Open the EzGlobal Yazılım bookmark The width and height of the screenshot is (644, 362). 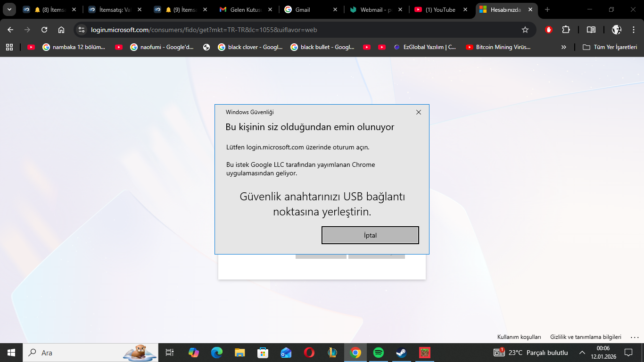425,47
